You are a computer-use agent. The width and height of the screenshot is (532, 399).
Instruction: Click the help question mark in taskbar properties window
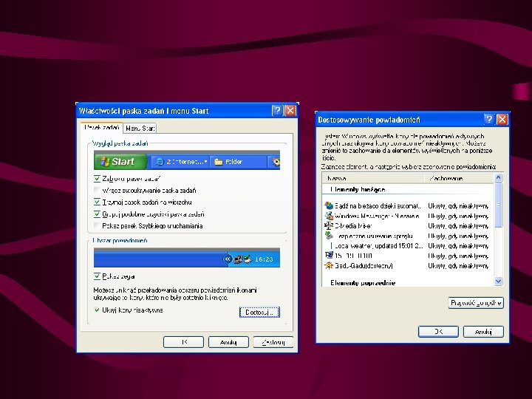277,111
